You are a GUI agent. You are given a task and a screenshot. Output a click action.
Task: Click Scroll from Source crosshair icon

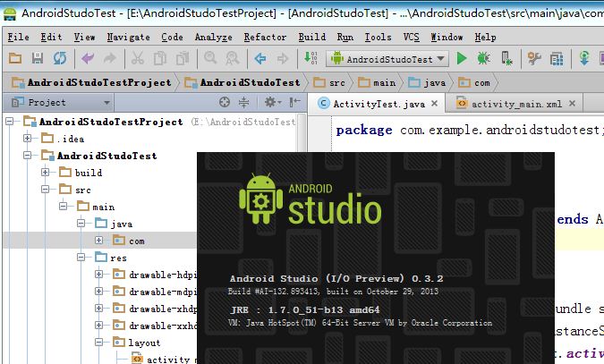pos(225,102)
